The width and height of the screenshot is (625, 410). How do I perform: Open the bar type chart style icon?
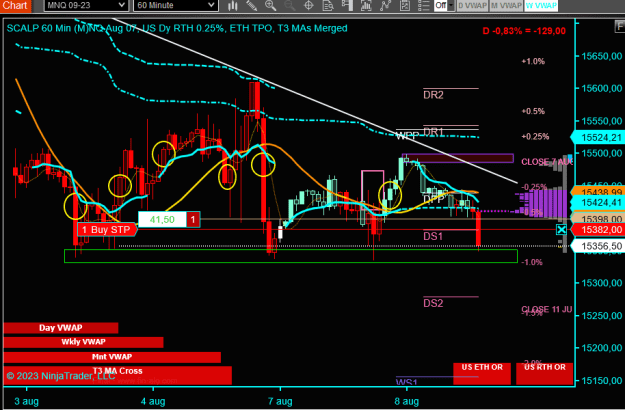pos(233,6)
